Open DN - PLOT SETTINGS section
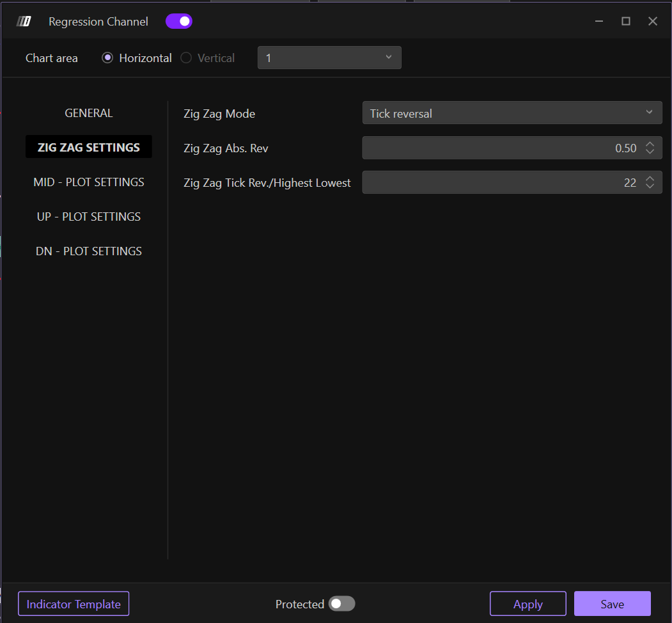This screenshot has height=623, width=672. tap(89, 251)
